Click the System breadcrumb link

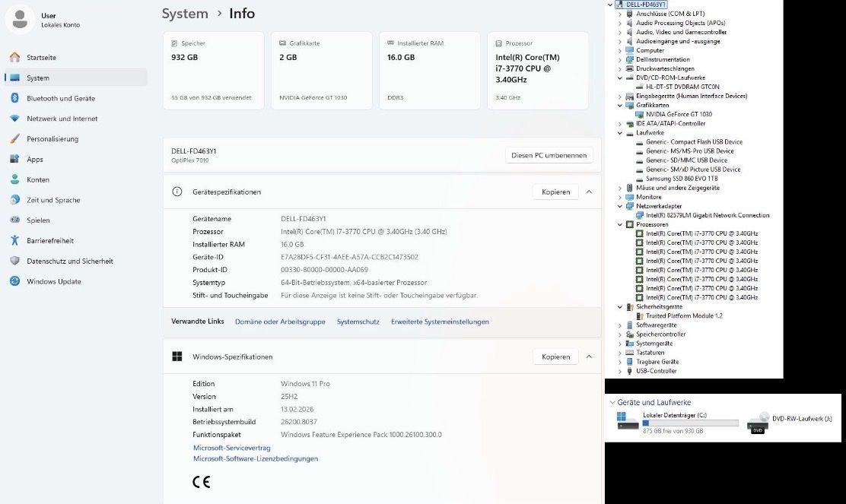[x=185, y=14]
